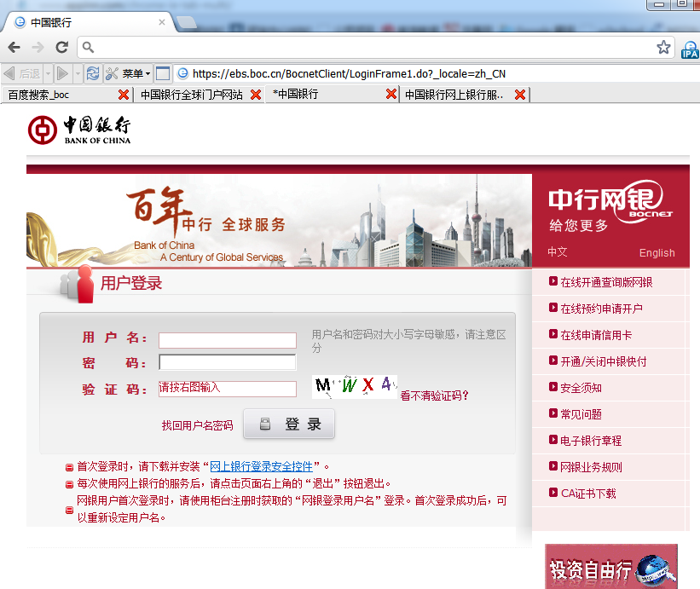Bookmark page with star icon
Screen dimensions: 700x589
663,47
